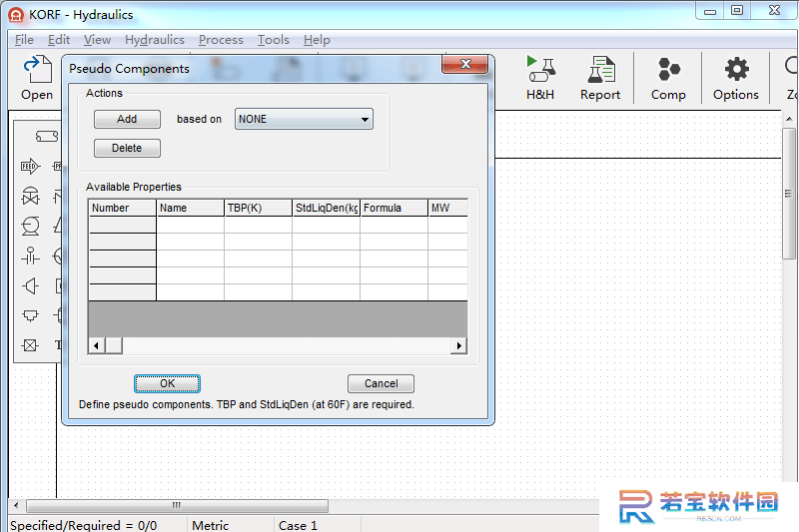Viewport: 799px width, 532px height.
Task: Open the File menu
Action: [24, 40]
